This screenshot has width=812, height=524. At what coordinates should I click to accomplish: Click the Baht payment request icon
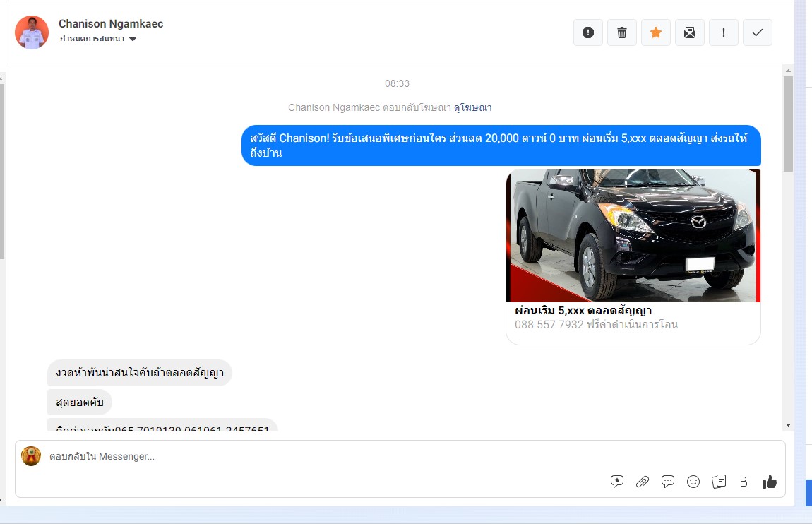(x=744, y=482)
